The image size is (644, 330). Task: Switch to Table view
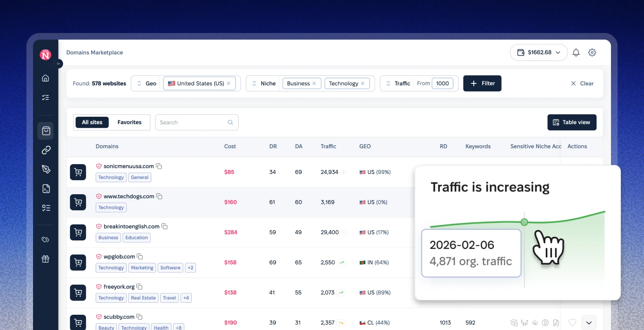(572, 122)
